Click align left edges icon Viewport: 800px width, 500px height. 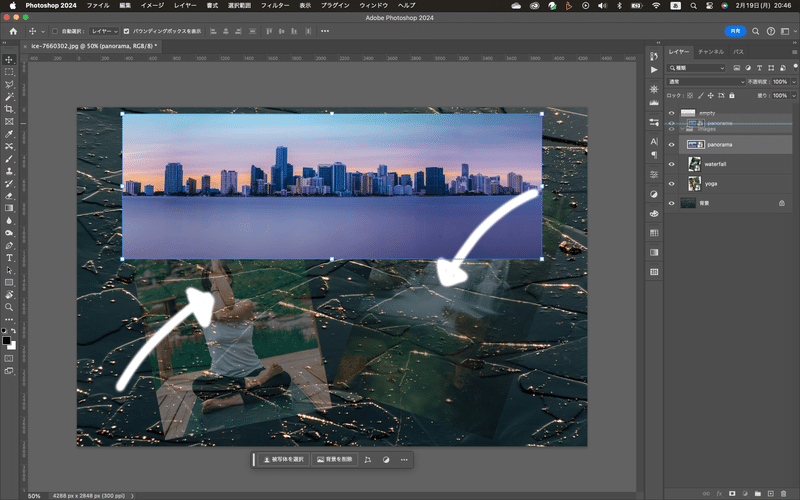pyautogui.click(x=213, y=31)
